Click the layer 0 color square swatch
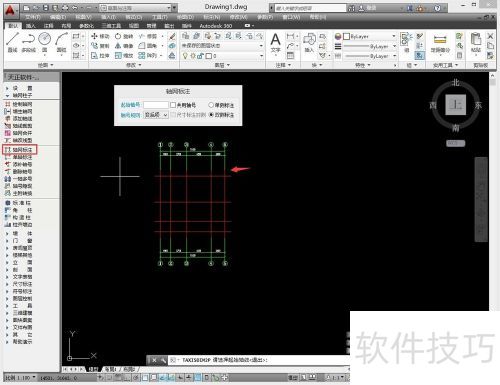The width and height of the screenshot is (500, 385). pyautogui.click(x=209, y=56)
